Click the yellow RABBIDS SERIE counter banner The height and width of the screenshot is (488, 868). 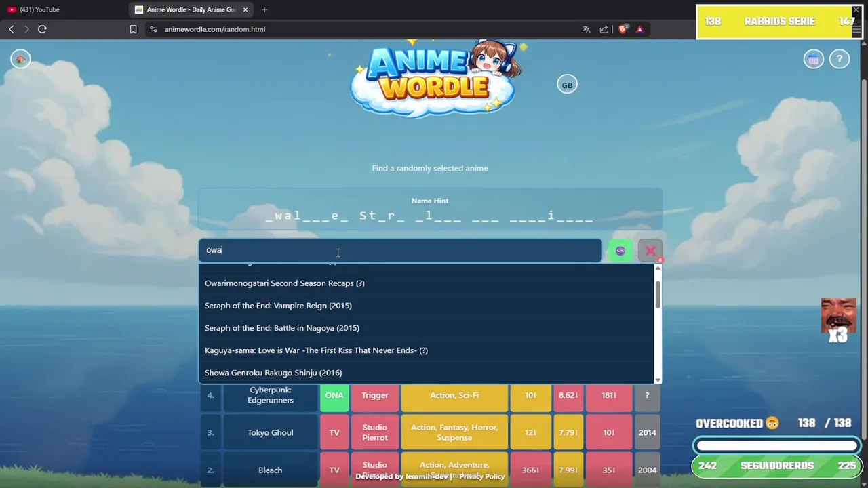pos(779,22)
